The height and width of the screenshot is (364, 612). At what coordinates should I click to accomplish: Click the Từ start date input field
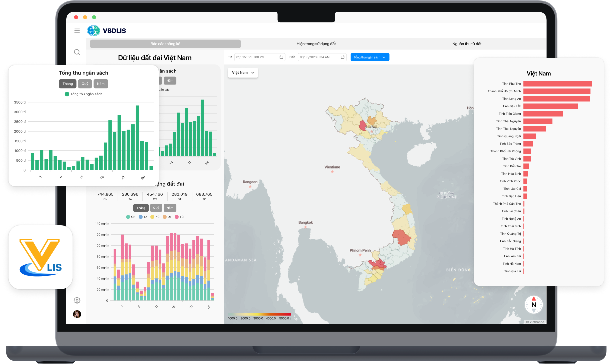(x=256, y=57)
